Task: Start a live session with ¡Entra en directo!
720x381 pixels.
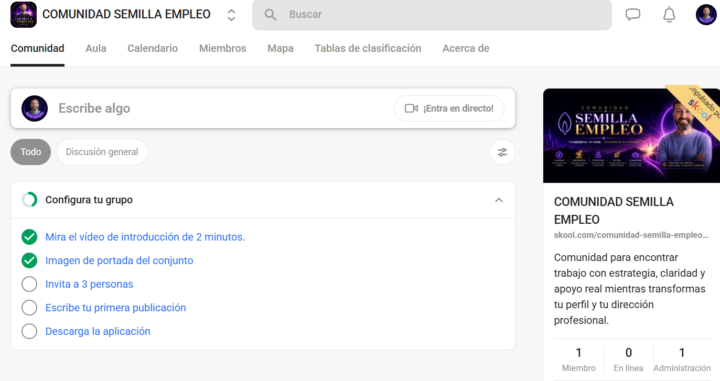Action: (x=449, y=108)
